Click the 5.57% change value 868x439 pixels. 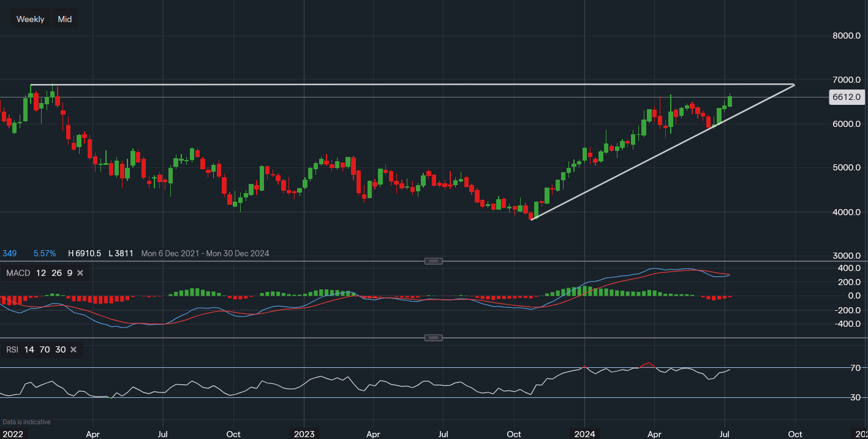45,253
